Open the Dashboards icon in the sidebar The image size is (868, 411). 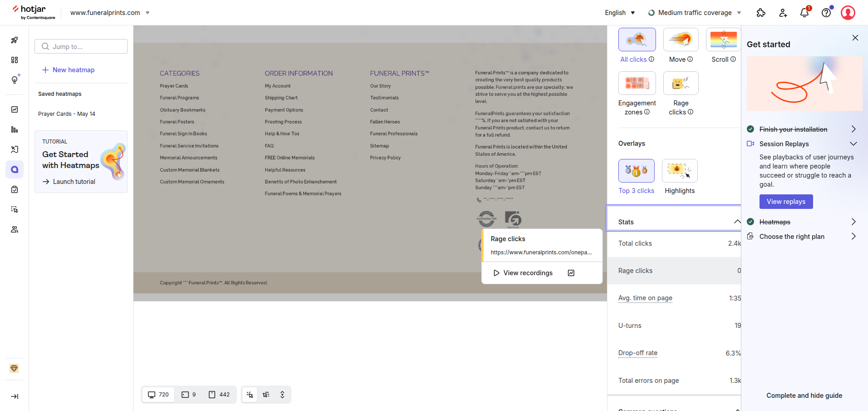[15, 59]
